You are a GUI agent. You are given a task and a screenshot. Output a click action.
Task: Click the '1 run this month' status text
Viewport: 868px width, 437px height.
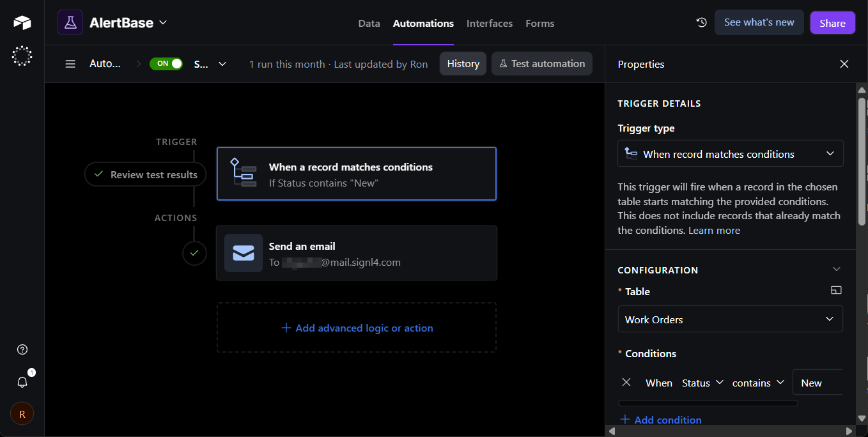[287, 64]
